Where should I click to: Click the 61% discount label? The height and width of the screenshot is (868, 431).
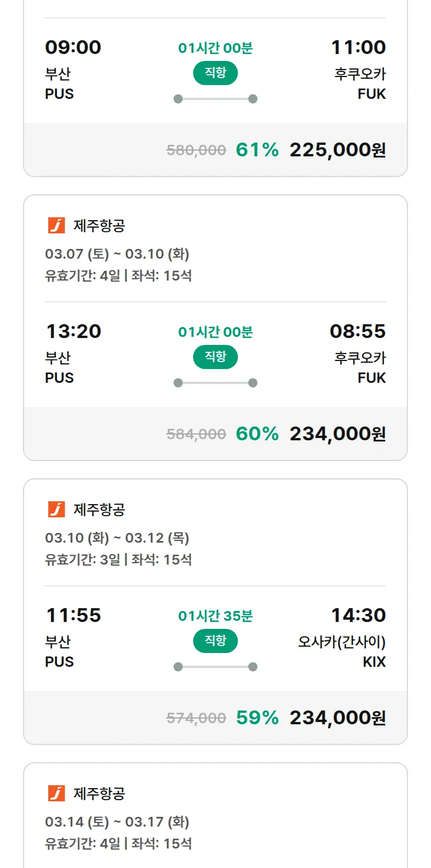[257, 150]
